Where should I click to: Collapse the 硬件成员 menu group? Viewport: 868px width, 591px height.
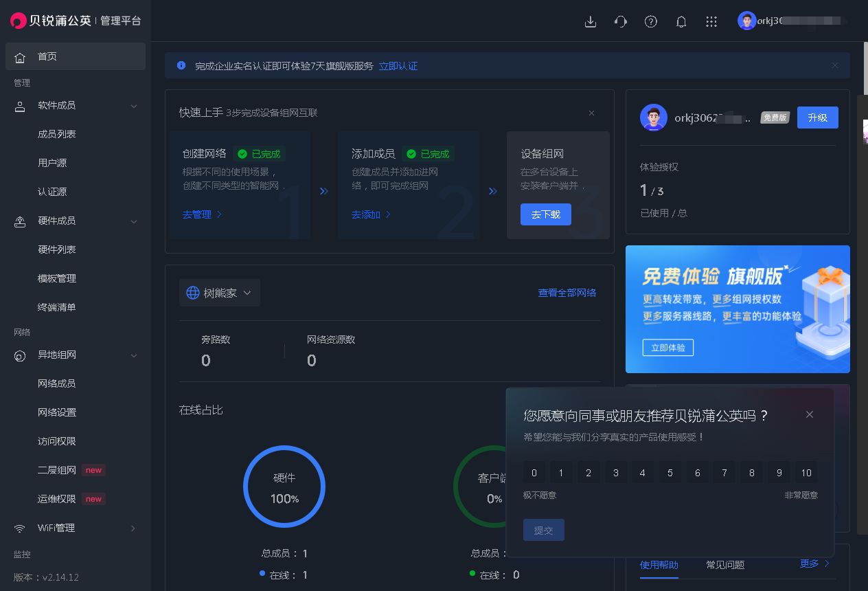click(134, 221)
